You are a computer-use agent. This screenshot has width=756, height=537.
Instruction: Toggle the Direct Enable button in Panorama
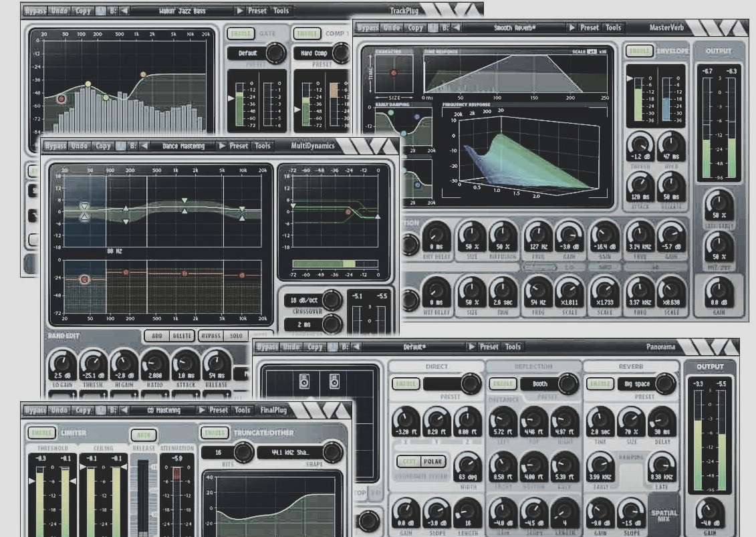[406, 384]
